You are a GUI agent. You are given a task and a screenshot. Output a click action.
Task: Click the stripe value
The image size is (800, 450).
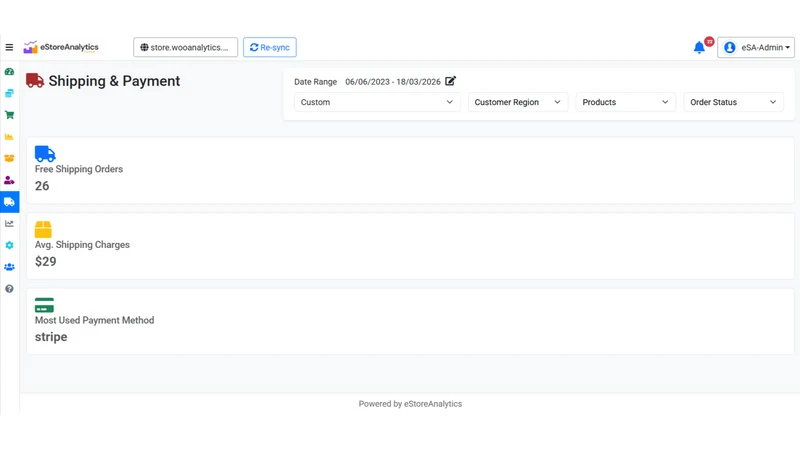pos(51,337)
